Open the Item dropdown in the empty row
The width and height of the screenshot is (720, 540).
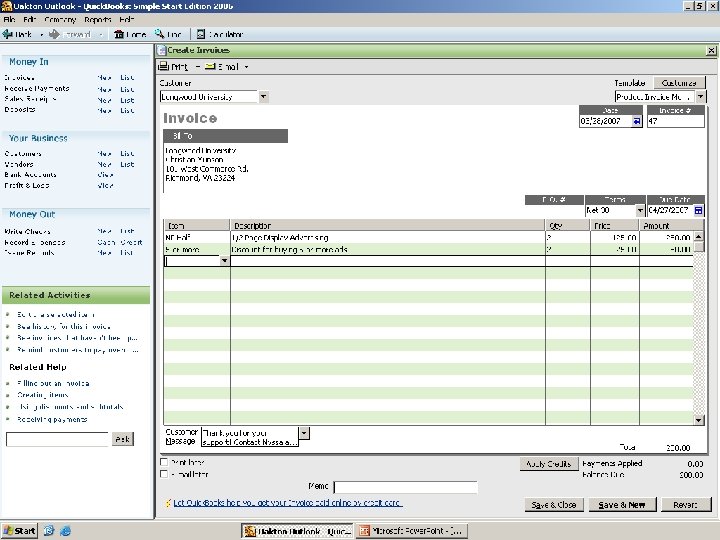224,261
